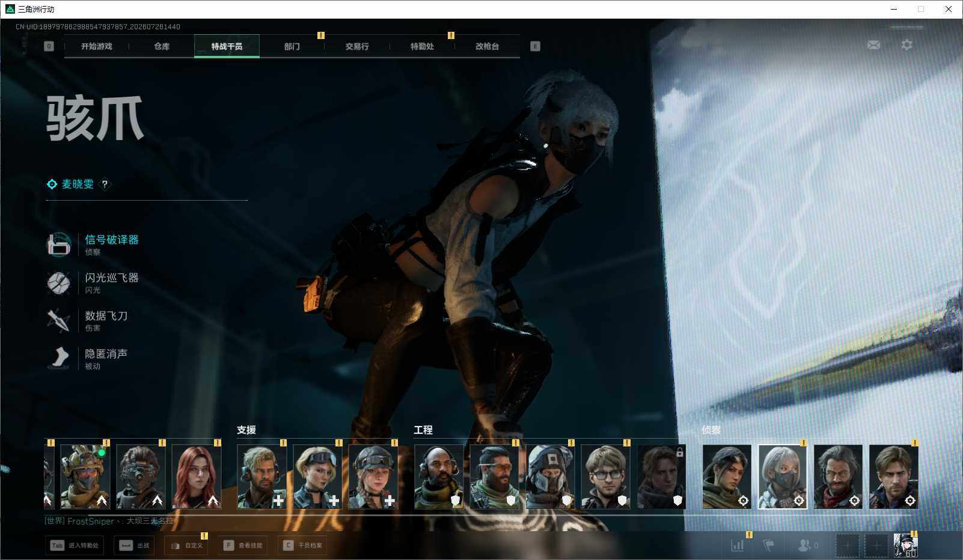Click the lock icon on the locked engineer
Screen dimensions: 963x560
tap(680, 452)
